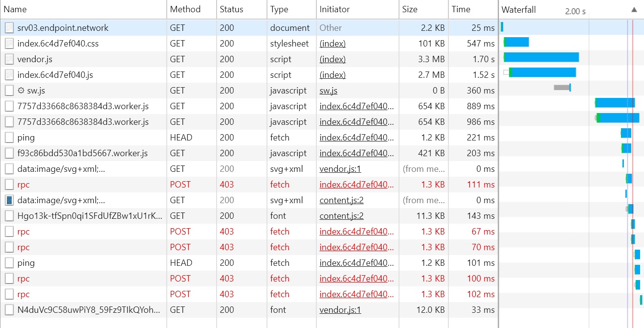Click the 3.3 MB size cell
Viewport: 644px width, 328px height.
coord(423,59)
